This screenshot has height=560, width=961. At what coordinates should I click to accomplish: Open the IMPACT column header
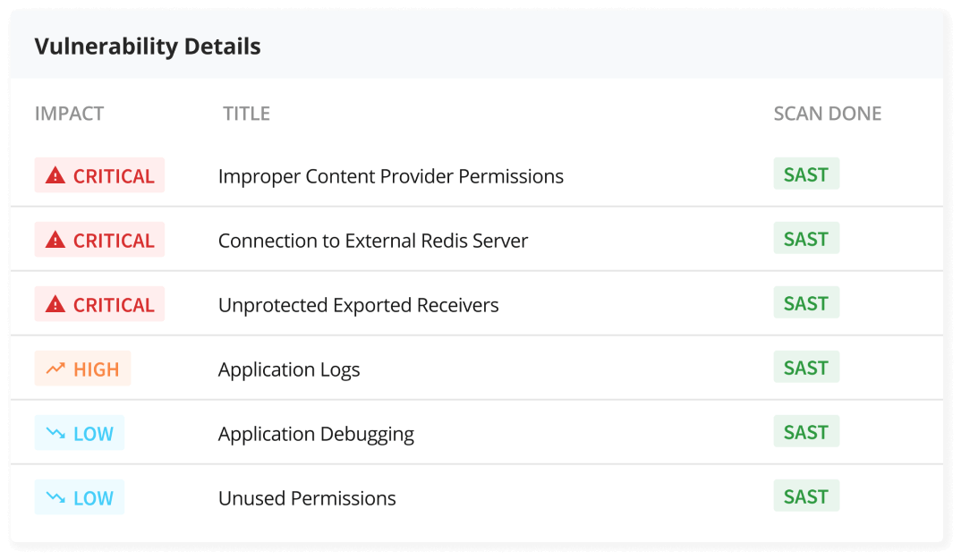(69, 114)
